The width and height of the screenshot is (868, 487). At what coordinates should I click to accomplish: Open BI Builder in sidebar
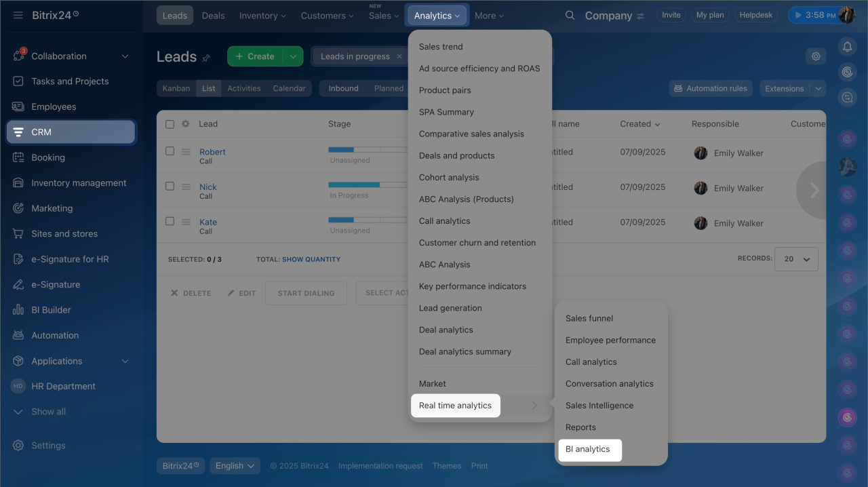pos(51,310)
